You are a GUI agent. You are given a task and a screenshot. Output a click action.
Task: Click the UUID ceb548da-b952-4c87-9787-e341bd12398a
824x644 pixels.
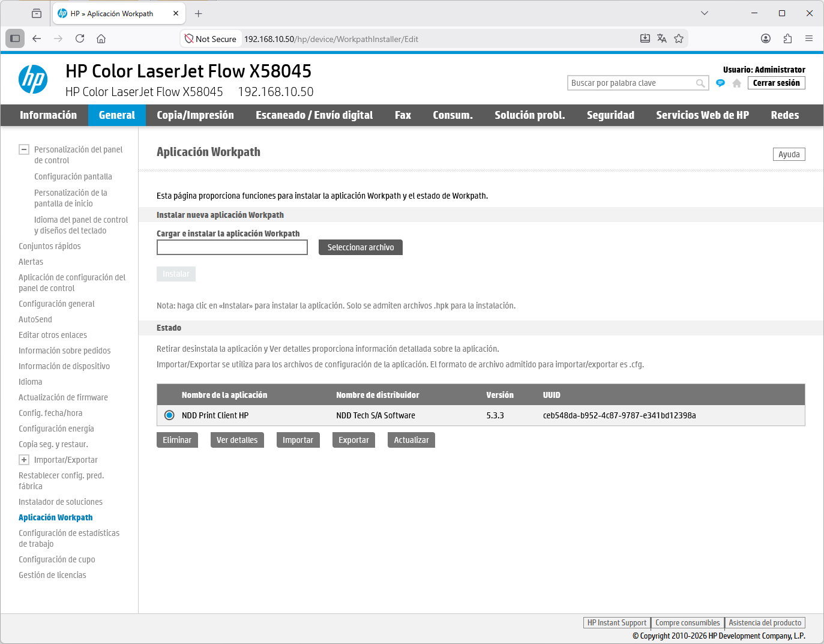(619, 415)
